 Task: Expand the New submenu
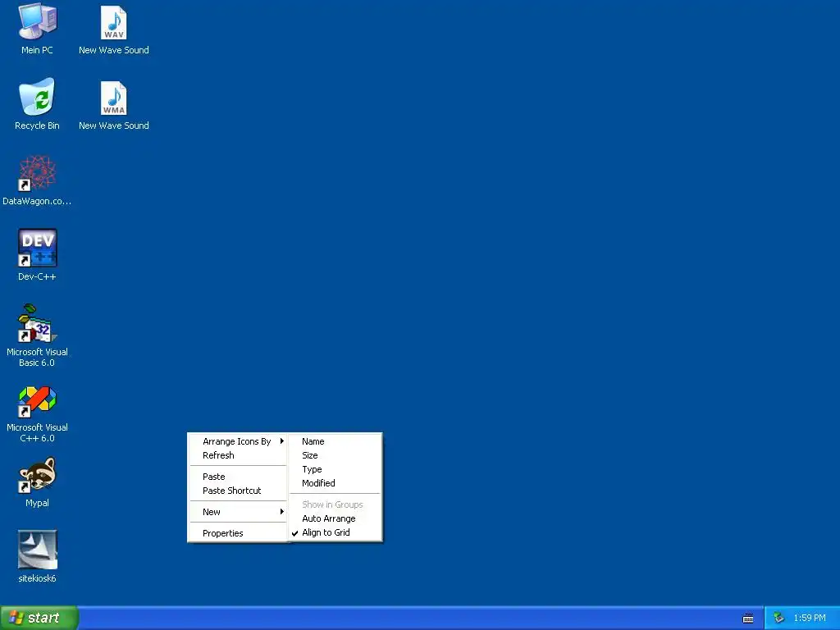click(x=238, y=512)
